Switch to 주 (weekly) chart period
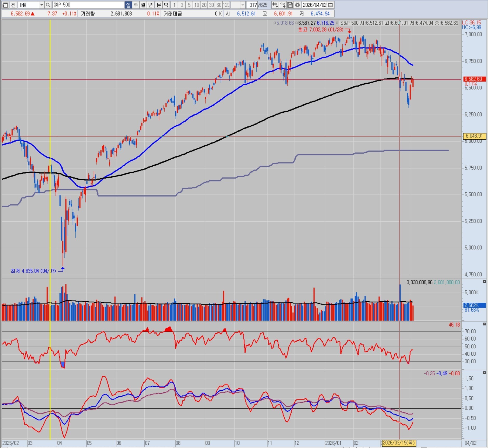Viewport: 488px width, 448px height. click(136, 5)
